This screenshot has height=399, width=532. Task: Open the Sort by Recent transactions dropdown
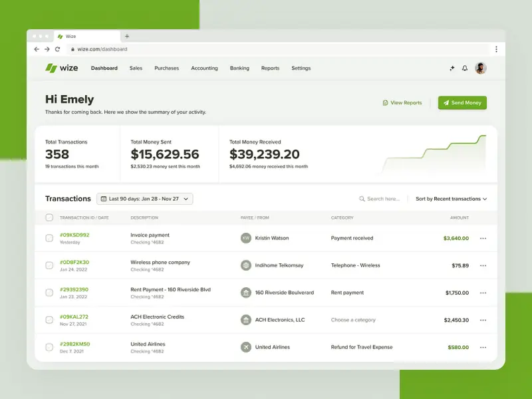(451, 198)
